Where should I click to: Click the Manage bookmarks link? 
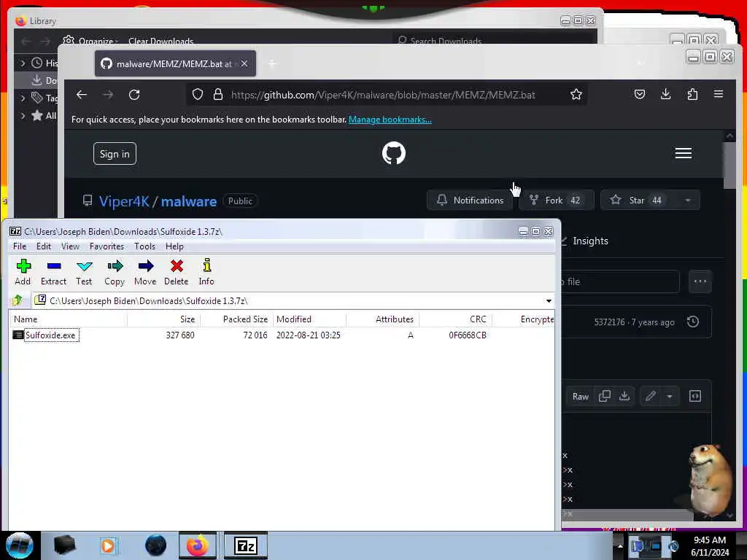click(390, 120)
